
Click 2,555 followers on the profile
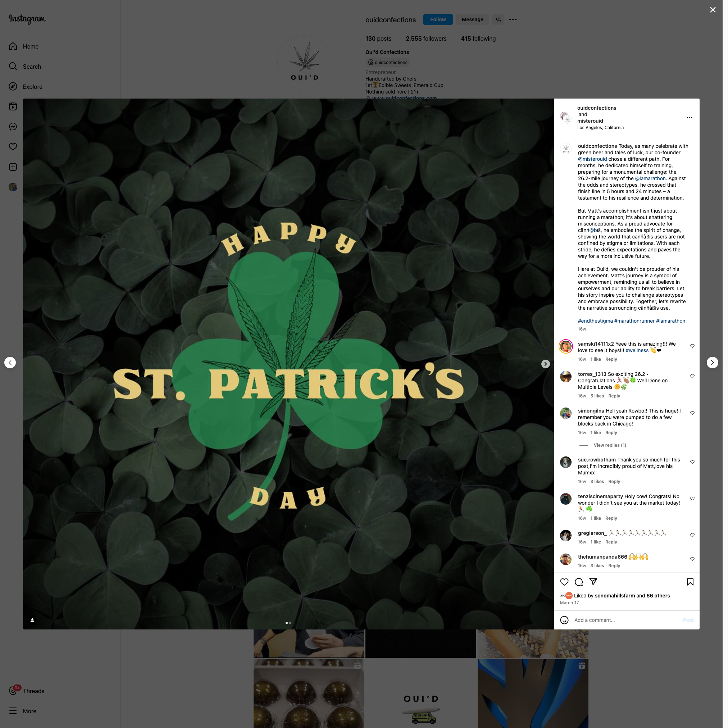[x=426, y=38]
